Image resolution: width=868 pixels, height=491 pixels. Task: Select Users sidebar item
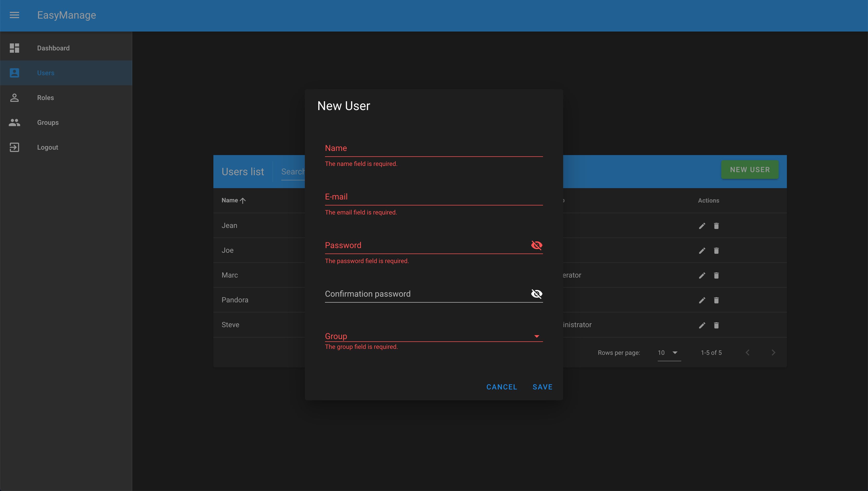click(45, 73)
